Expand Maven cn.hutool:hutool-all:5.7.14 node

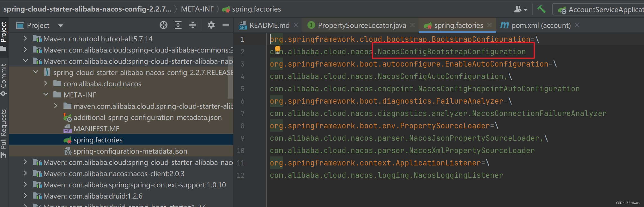25,38
